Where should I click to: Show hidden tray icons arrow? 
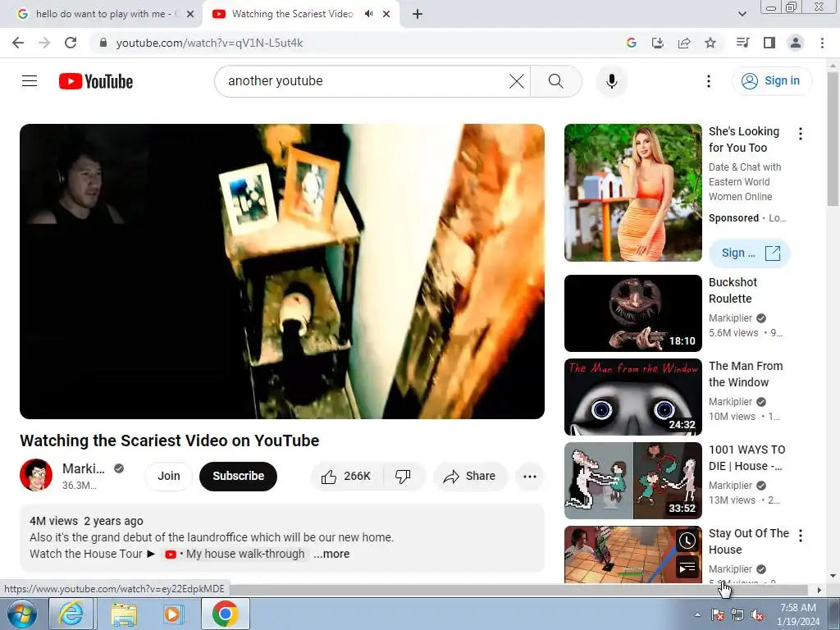(x=697, y=614)
